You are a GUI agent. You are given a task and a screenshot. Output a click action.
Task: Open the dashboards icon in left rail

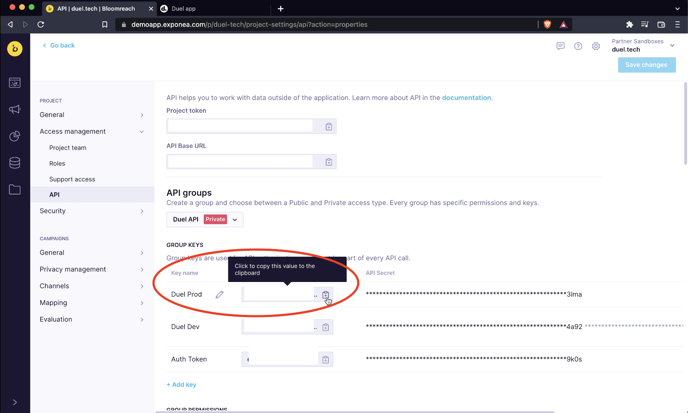15,83
